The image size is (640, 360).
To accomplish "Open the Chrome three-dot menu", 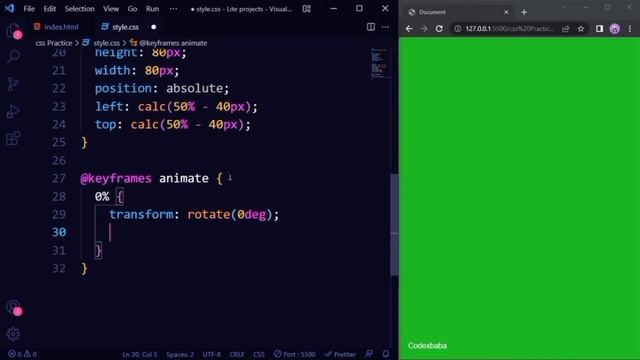I will [x=630, y=29].
